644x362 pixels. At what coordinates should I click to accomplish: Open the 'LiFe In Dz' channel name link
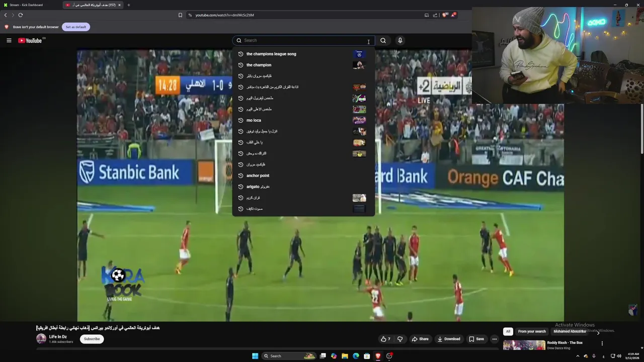(58, 337)
